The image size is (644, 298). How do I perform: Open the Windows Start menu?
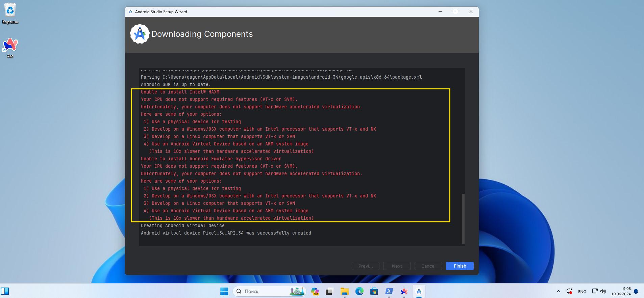[x=224, y=291]
